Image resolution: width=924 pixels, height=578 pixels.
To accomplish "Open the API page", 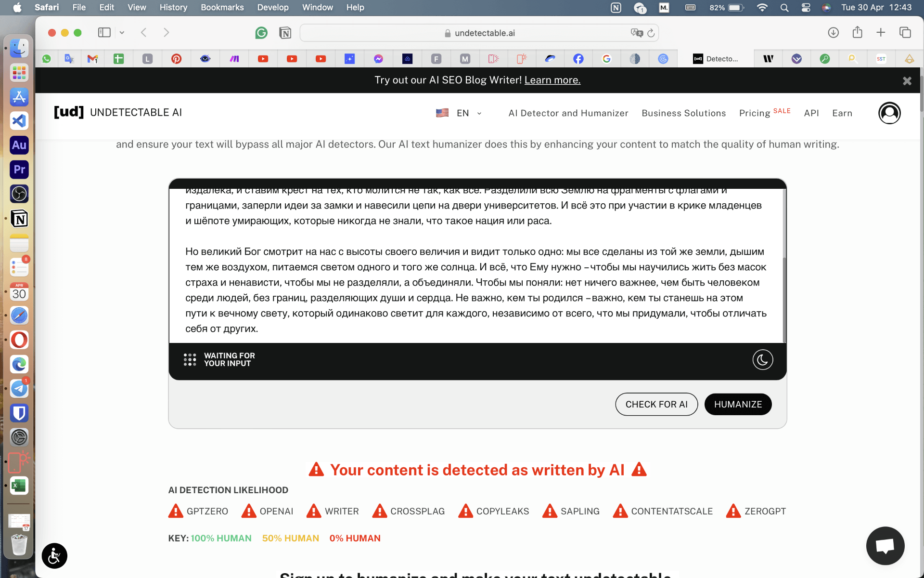I will pos(811,113).
